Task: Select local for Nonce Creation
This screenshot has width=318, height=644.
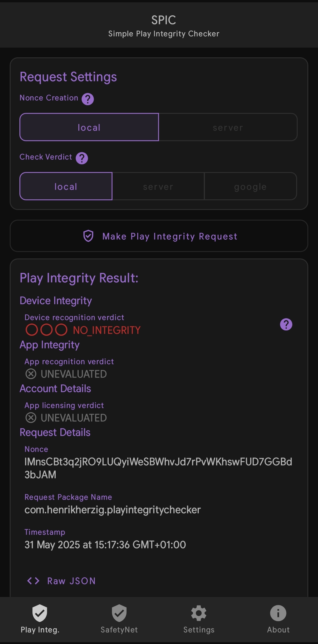Action: tap(89, 127)
